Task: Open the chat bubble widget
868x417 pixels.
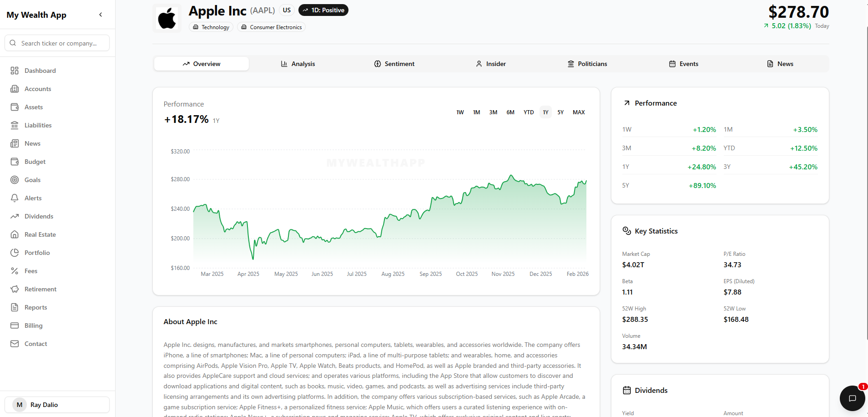Action: [853, 398]
